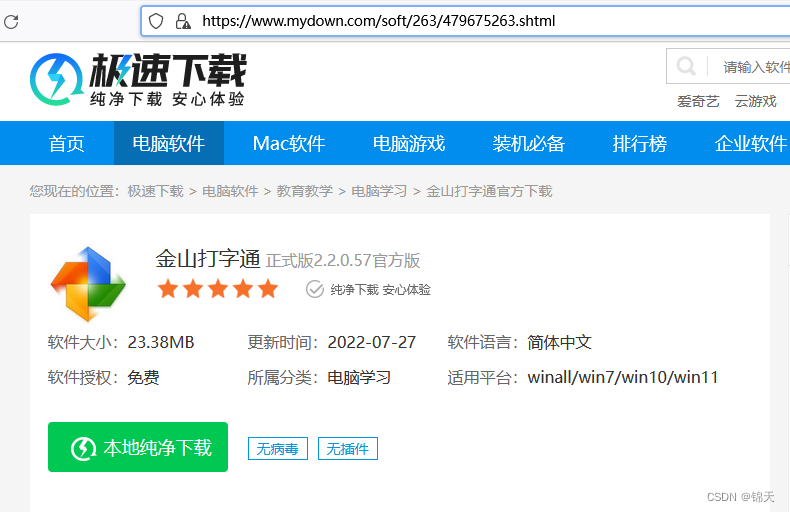Click the checkmark 纯净下载 verified icon
Image resolution: width=790 pixels, height=512 pixels.
[x=315, y=289]
